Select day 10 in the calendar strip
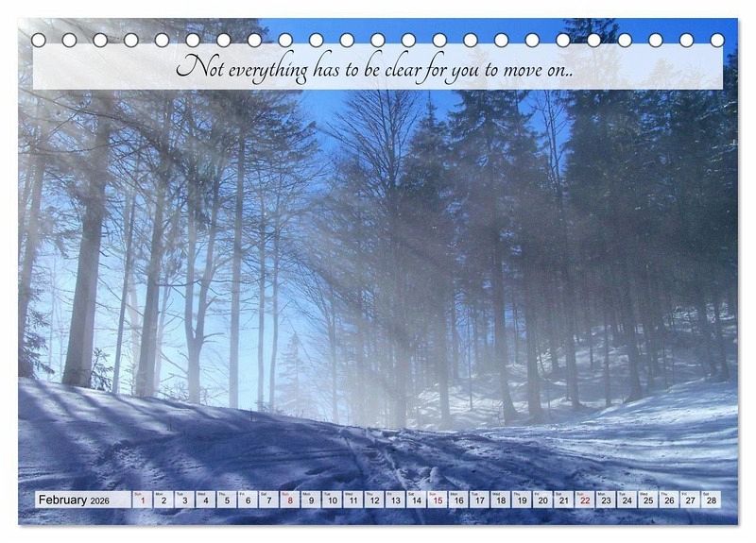 pyautogui.click(x=333, y=500)
